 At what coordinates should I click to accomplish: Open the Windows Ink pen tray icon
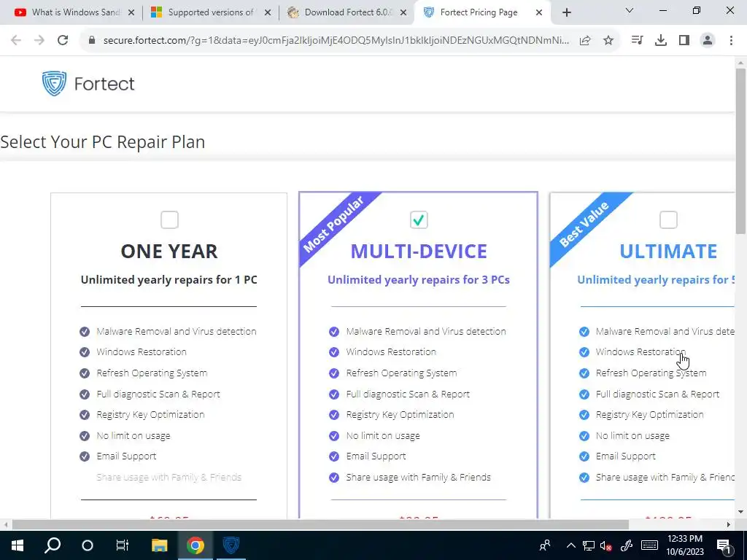tap(627, 545)
